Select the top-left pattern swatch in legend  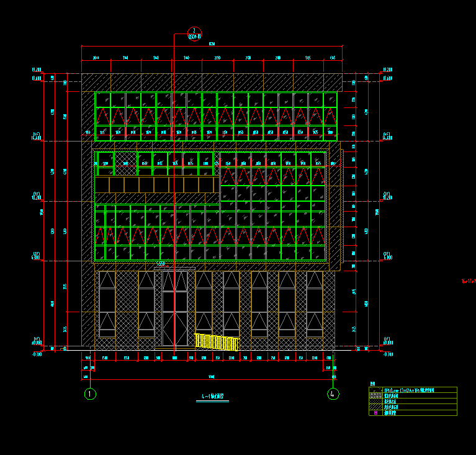click(x=376, y=390)
